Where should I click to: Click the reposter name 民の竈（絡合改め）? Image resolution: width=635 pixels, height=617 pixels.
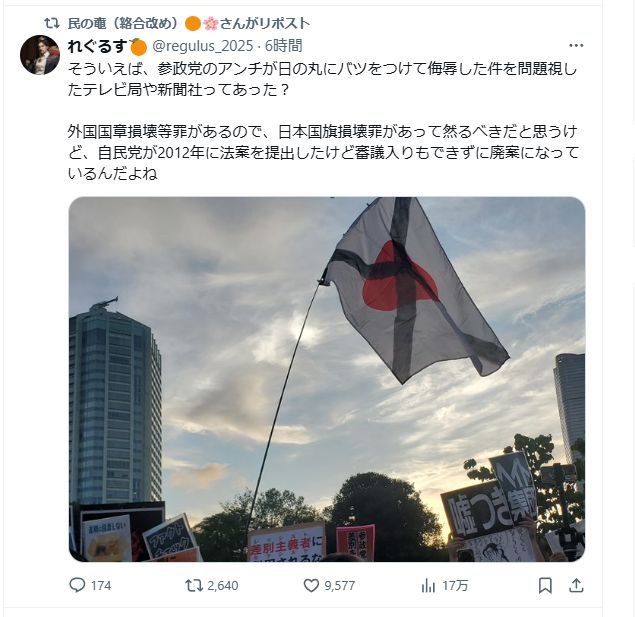(123, 23)
